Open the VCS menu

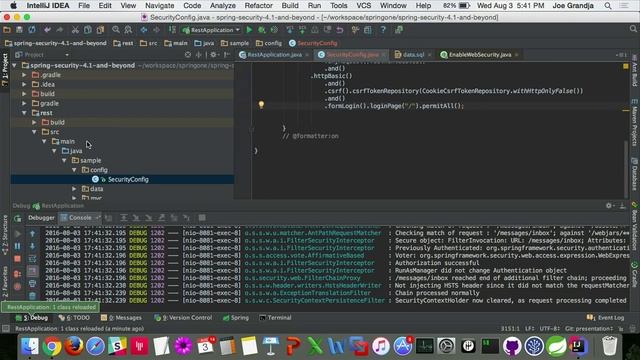point(364,6)
